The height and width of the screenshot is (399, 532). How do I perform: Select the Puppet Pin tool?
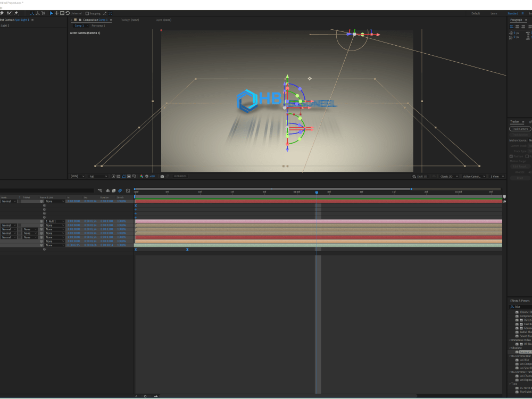pos(16,13)
